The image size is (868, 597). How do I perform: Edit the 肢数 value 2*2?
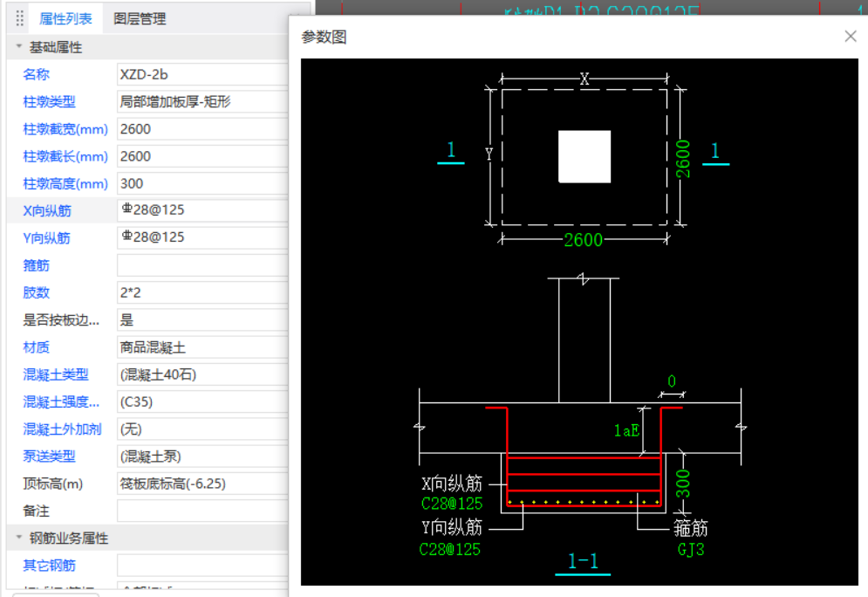point(202,292)
